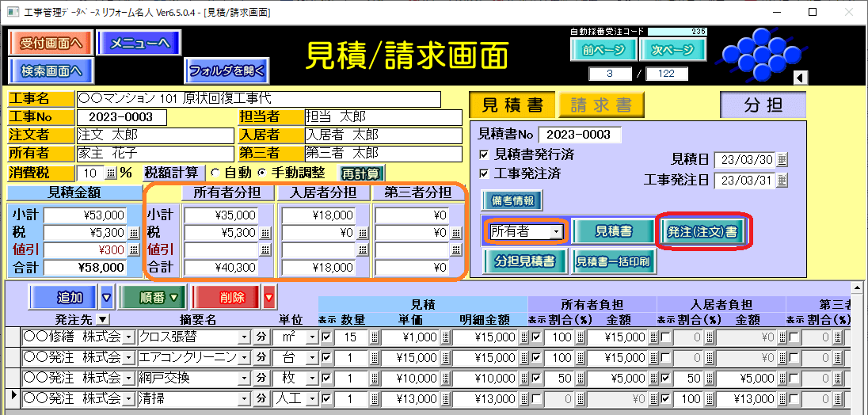Open the 所有者 dropdown selector
This screenshot has width=868, height=415.
557,231
